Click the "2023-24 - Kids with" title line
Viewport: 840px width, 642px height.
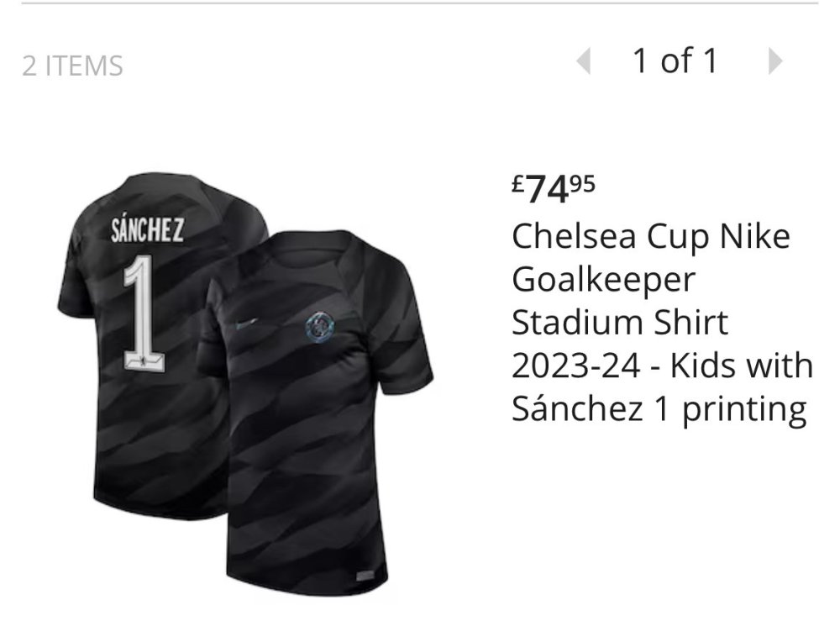pos(662,366)
